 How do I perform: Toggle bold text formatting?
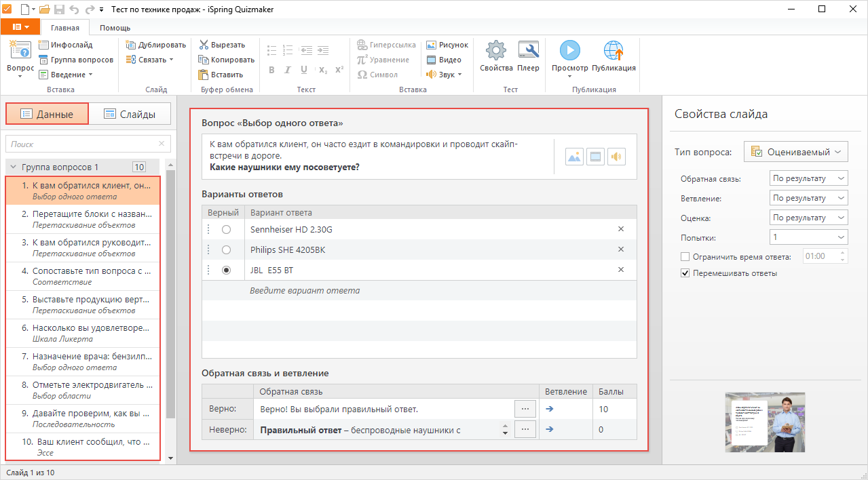(271, 70)
